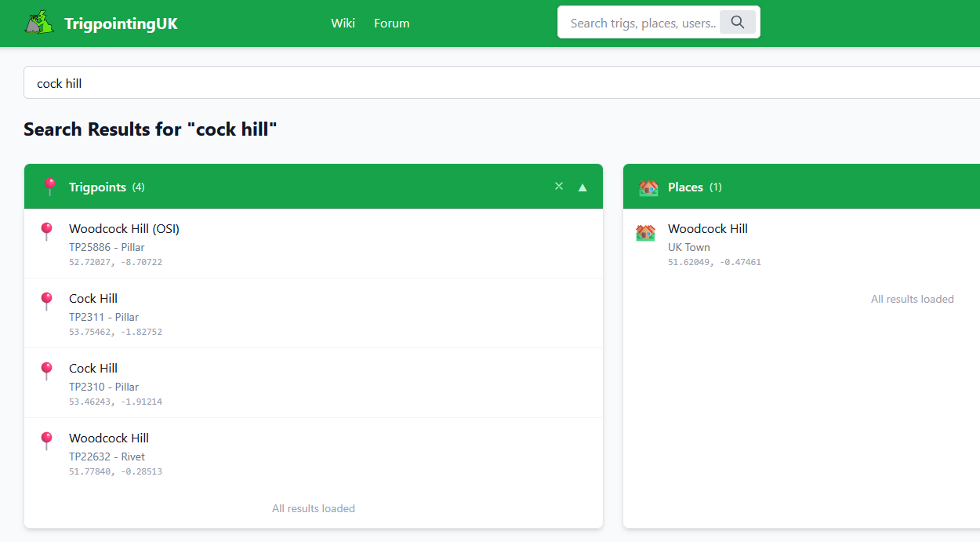Click the Places panel title
Screen dimensions: 980x542
coord(685,187)
